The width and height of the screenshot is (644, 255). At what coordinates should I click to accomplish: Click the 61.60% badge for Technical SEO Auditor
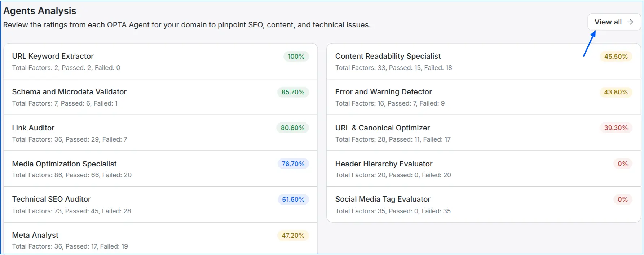[x=293, y=200]
